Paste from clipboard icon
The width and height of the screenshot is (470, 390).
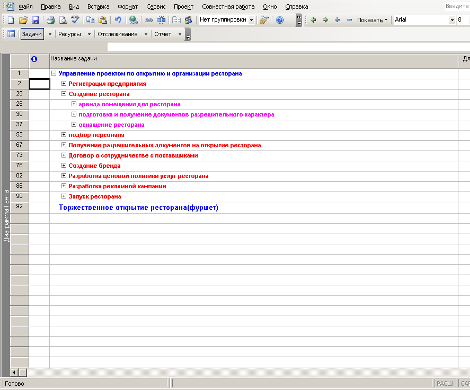[103, 20]
